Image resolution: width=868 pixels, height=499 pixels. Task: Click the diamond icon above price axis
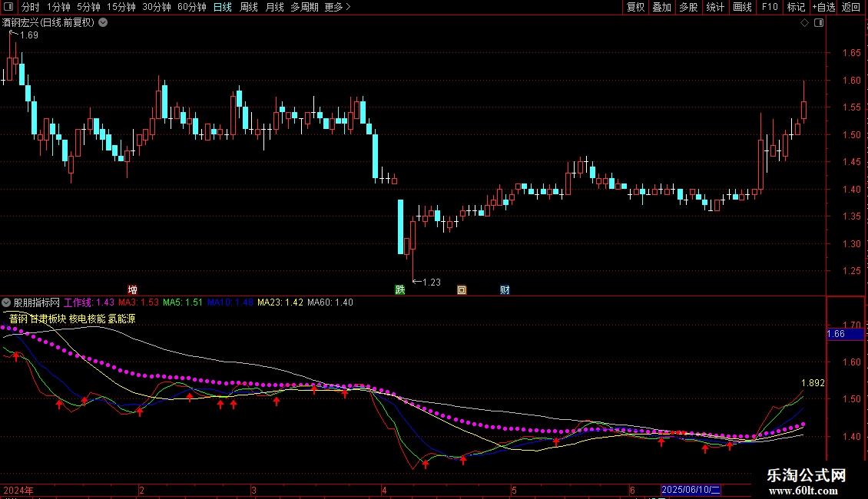click(804, 23)
